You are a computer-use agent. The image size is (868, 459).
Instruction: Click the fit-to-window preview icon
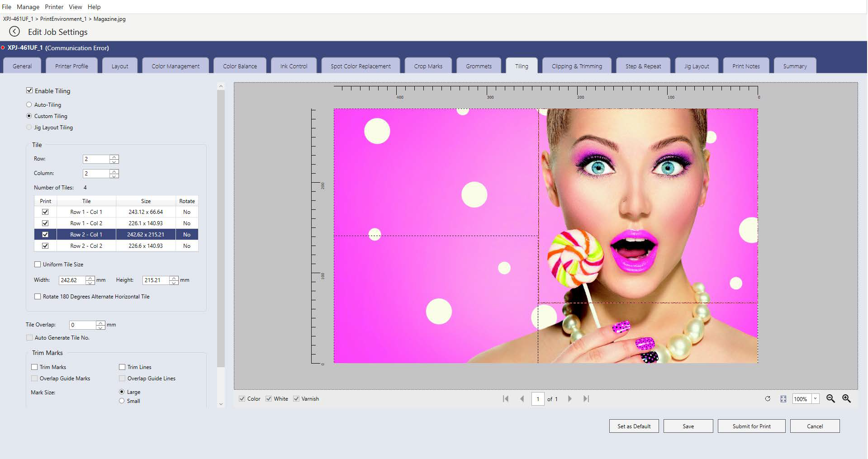pyautogui.click(x=783, y=399)
